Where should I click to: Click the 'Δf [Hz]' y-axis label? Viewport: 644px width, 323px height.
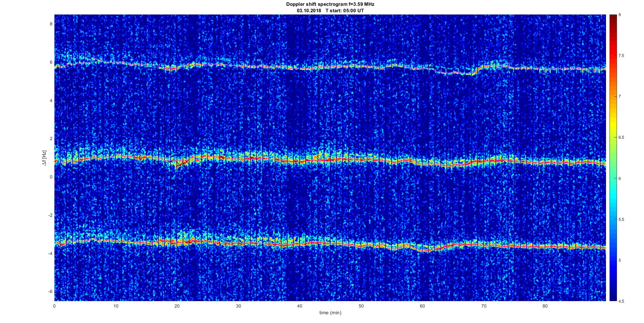pos(44,158)
